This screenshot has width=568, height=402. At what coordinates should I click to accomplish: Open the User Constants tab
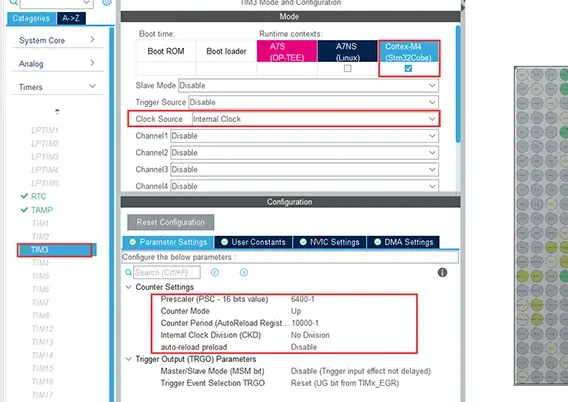point(253,242)
